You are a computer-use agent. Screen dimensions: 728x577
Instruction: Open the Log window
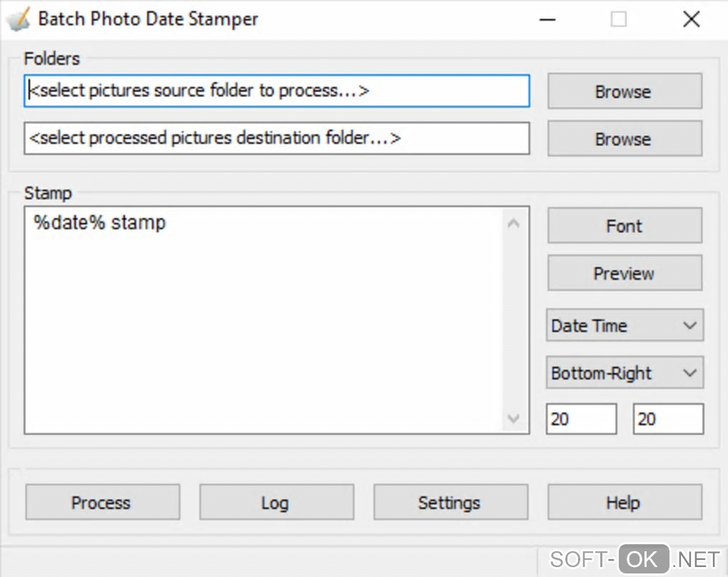[276, 503]
